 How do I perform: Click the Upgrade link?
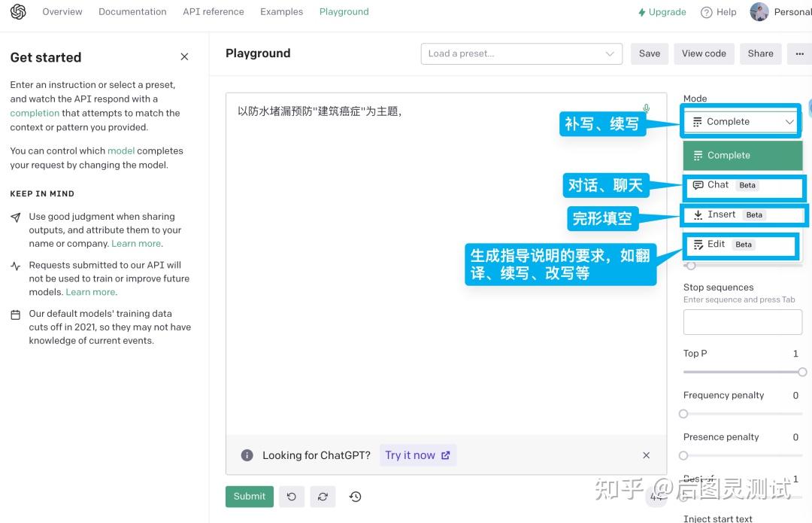coord(662,12)
